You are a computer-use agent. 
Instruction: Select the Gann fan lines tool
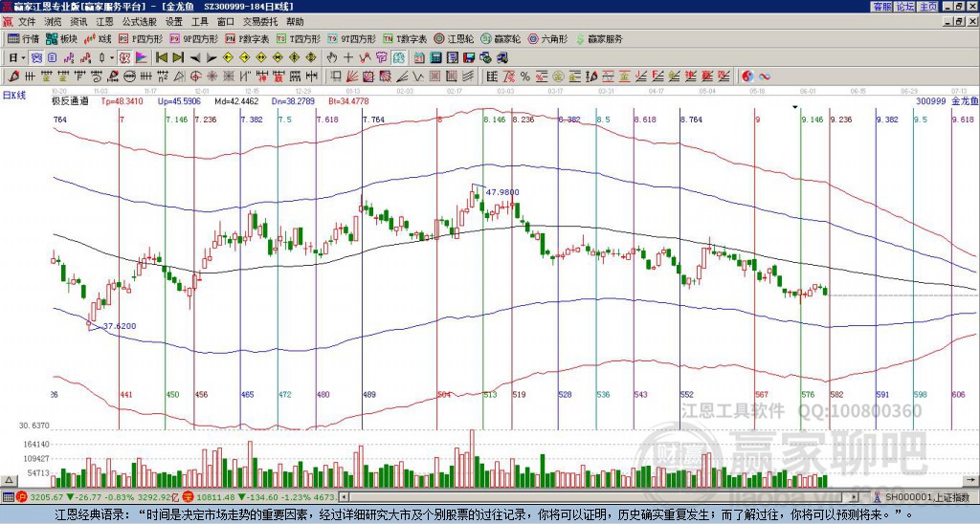pos(352,76)
